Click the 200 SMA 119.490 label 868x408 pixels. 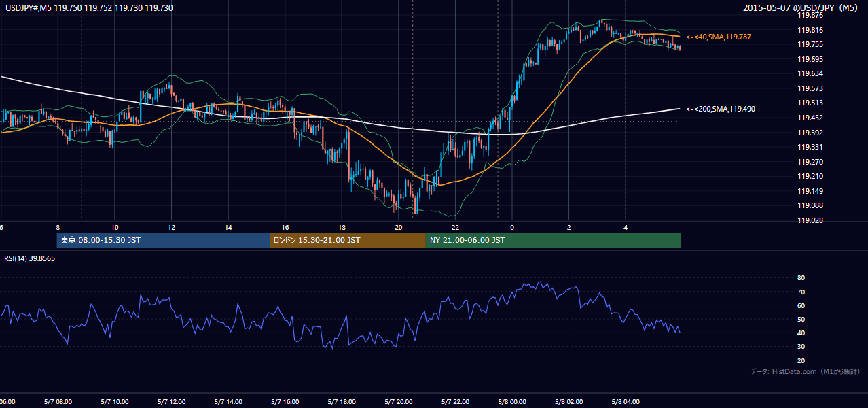pos(721,109)
